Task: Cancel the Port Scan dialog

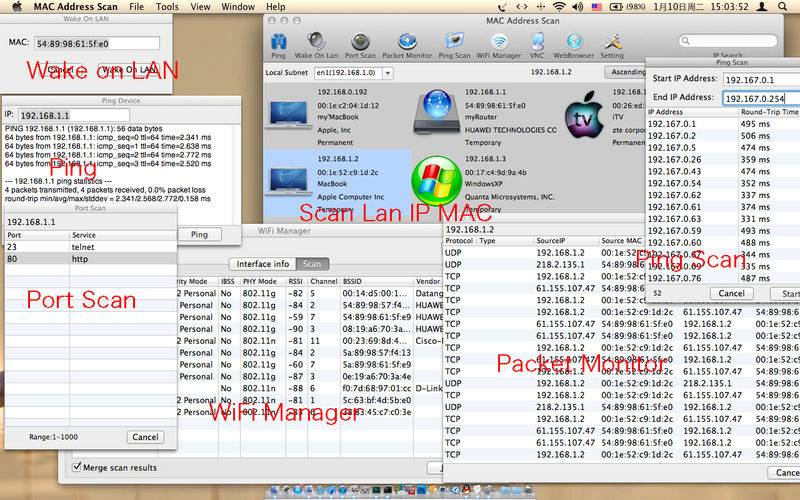Action: tap(145, 437)
